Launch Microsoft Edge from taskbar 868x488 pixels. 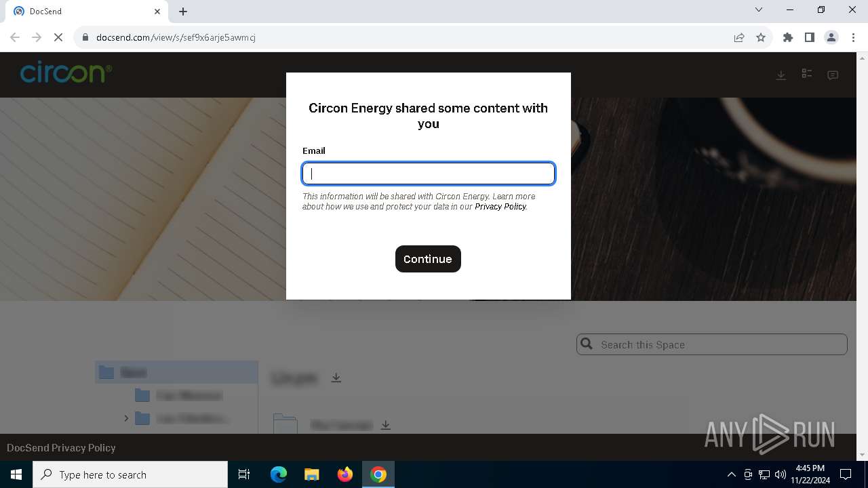(279, 474)
